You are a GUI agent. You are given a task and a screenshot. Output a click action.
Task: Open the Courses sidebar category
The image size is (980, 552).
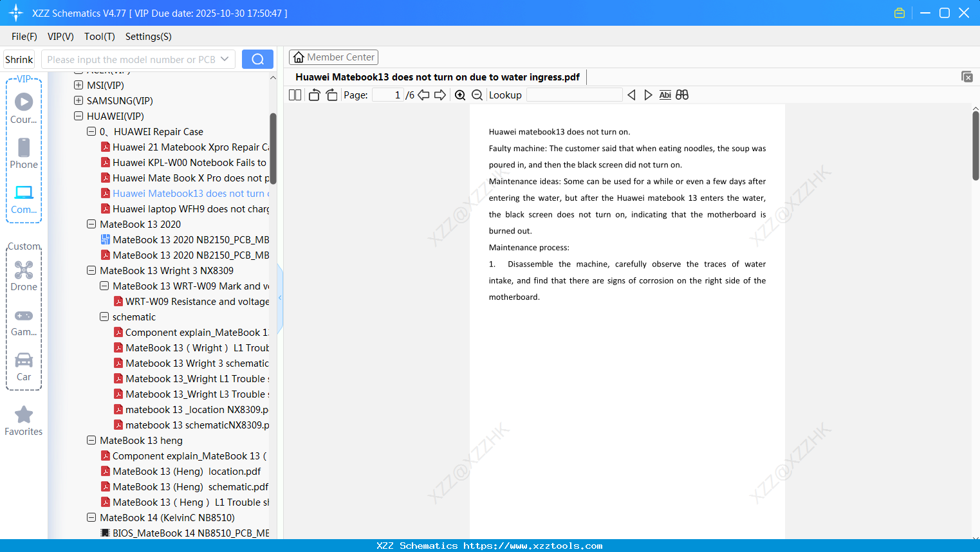click(24, 108)
